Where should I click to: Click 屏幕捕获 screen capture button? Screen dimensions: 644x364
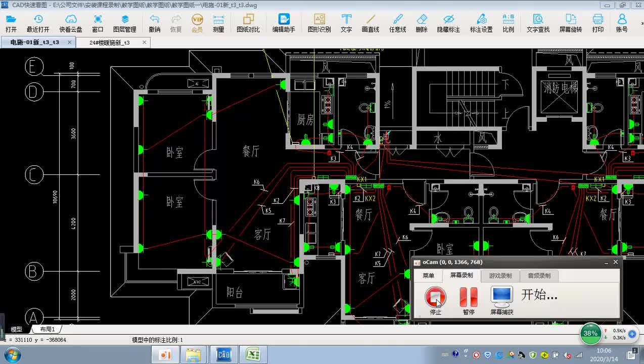click(501, 300)
